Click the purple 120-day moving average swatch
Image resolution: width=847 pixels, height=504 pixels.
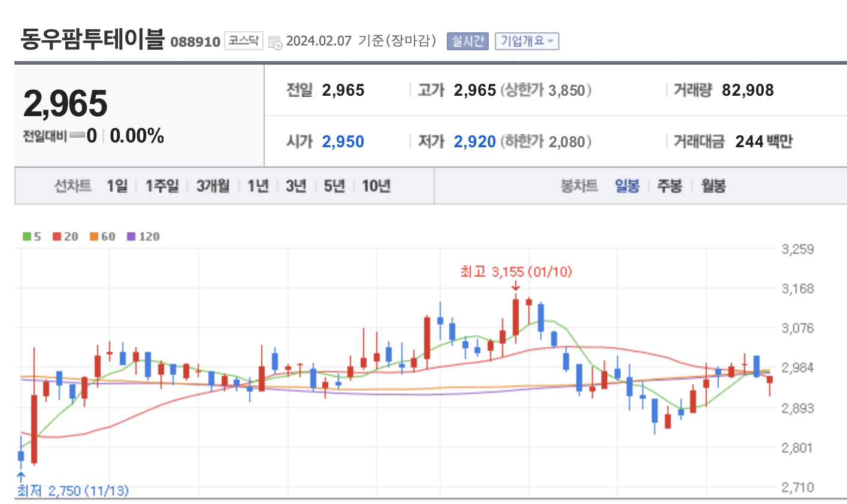tap(131, 236)
